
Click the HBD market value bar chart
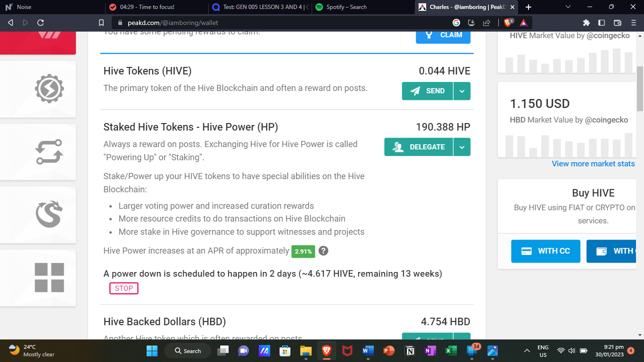(569, 144)
